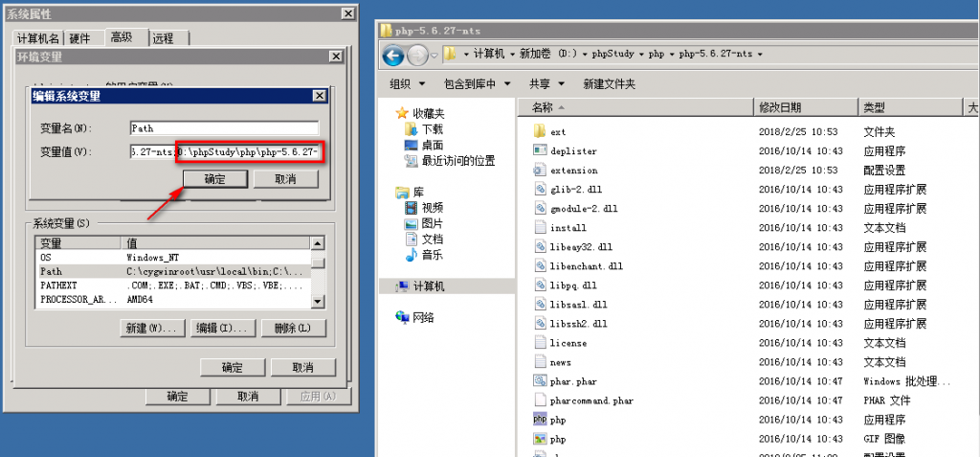Go back with Explorer's Back arrow button
980x457 pixels.
(392, 56)
